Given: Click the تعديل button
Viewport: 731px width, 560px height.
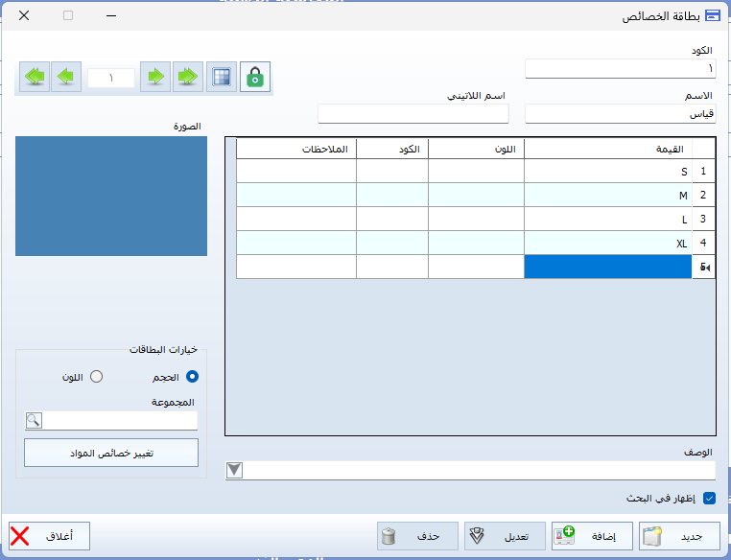Looking at the screenshot, I should [505, 536].
